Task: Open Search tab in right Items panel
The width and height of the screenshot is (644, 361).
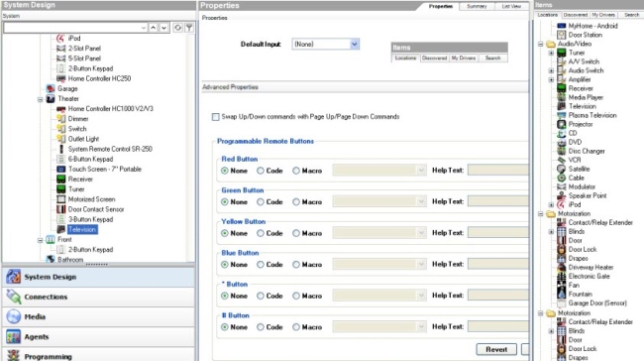Action: (632, 15)
